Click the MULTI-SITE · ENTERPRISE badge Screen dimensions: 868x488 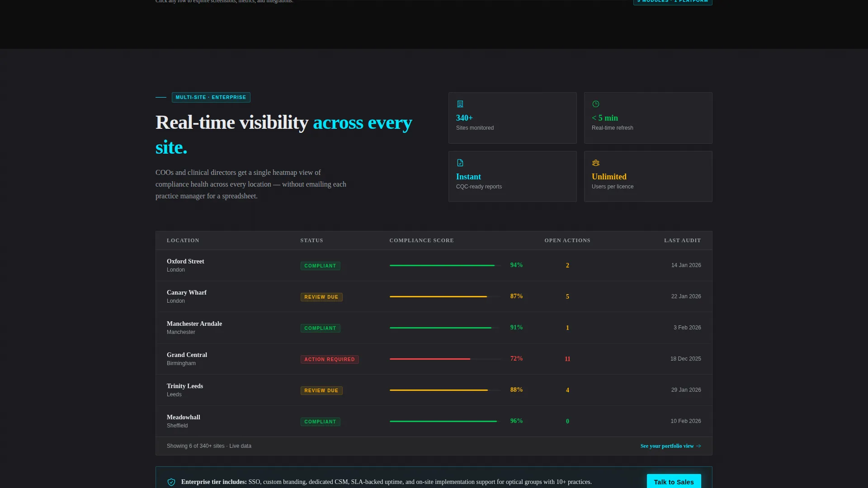(211, 97)
